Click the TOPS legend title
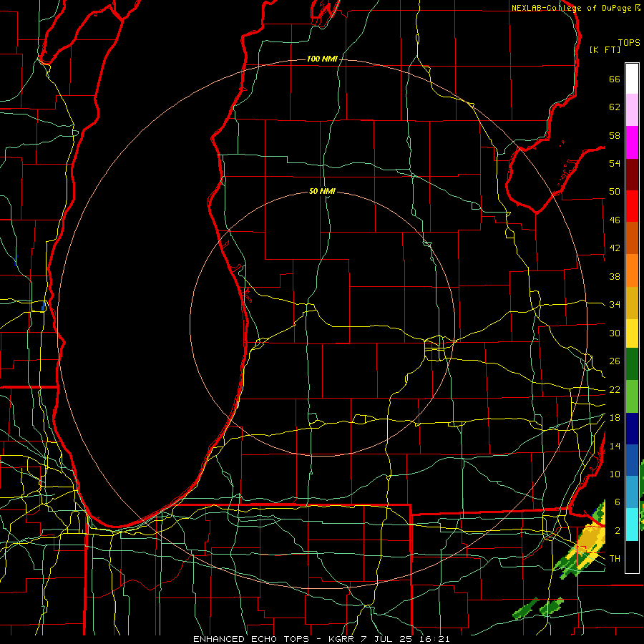Viewport: 644px width, 644px height. [x=629, y=43]
